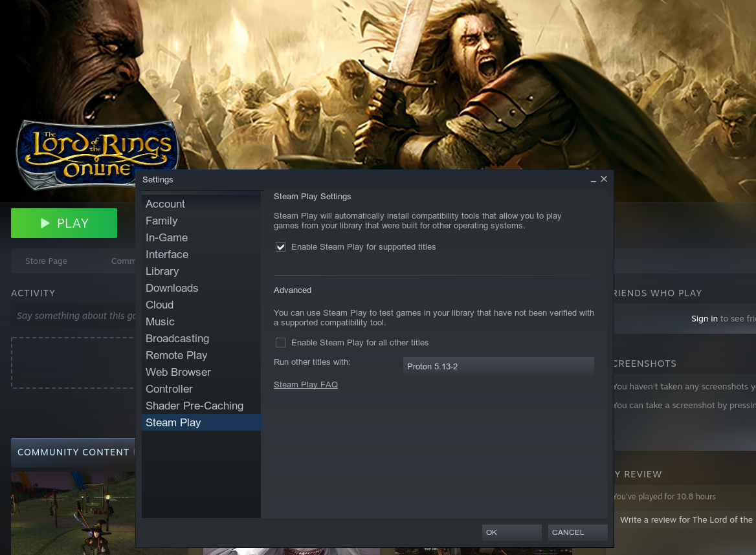
Task: Dismiss the dialog with CANCEL
Action: pyautogui.click(x=577, y=532)
